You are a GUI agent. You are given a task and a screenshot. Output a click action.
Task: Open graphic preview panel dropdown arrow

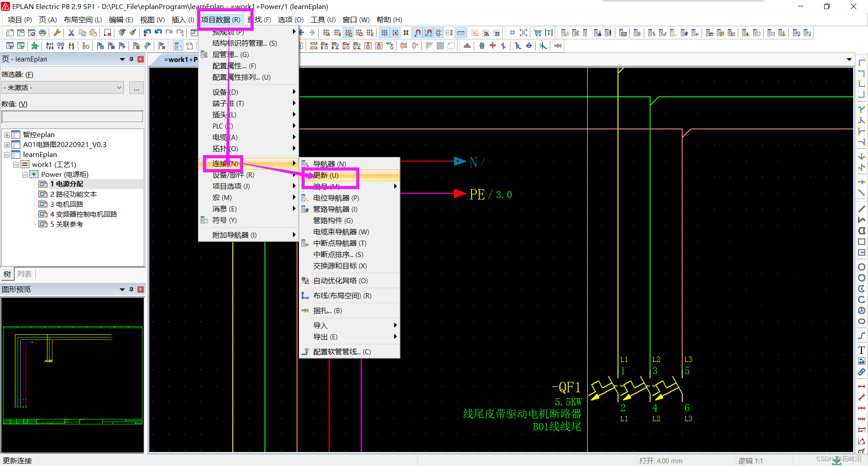pyautogui.click(x=122, y=290)
